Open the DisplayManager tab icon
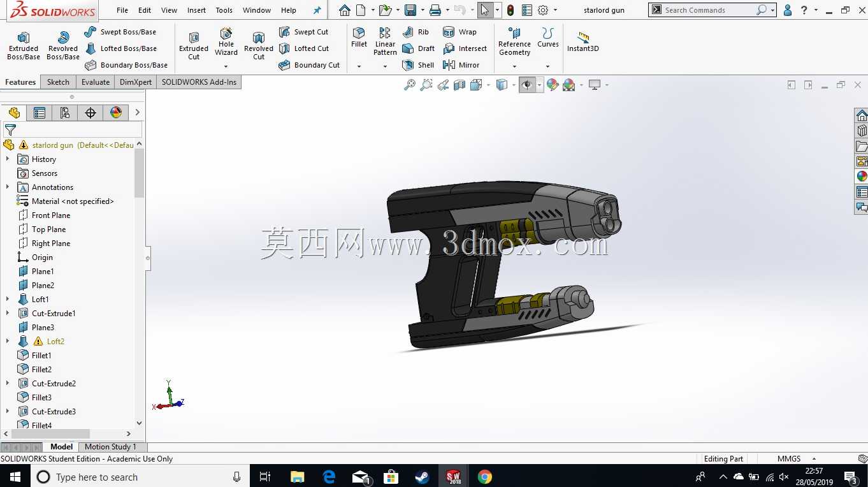This screenshot has height=487, width=868. point(116,113)
